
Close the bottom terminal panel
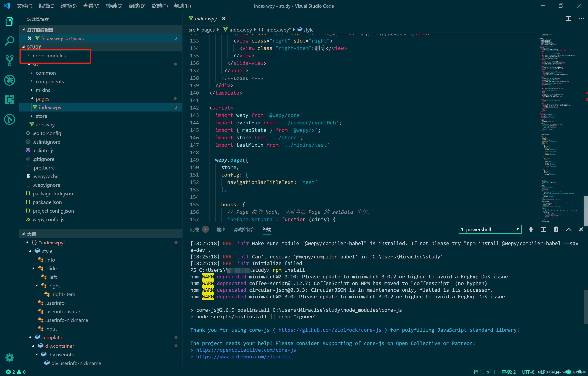581,229
